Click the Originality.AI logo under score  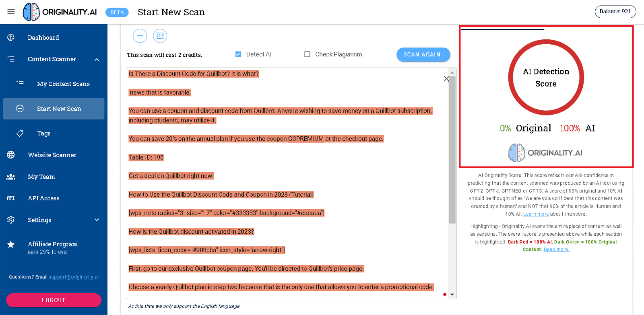(x=545, y=153)
